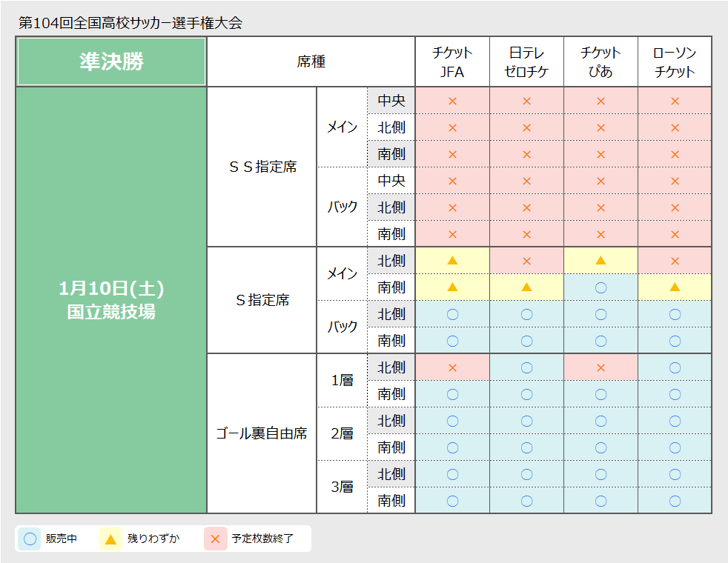
Task: Select the Ｓ指定席 category cell
Action: coord(262,300)
